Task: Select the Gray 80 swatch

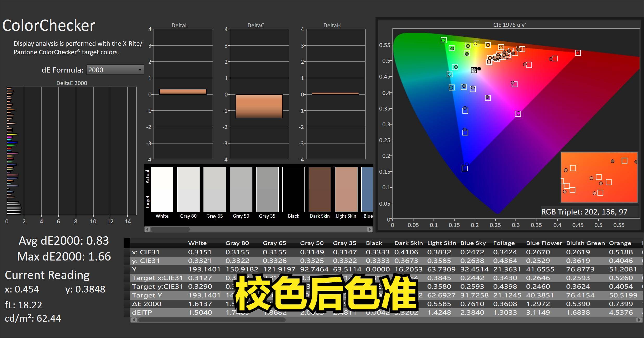Action: 188,189
